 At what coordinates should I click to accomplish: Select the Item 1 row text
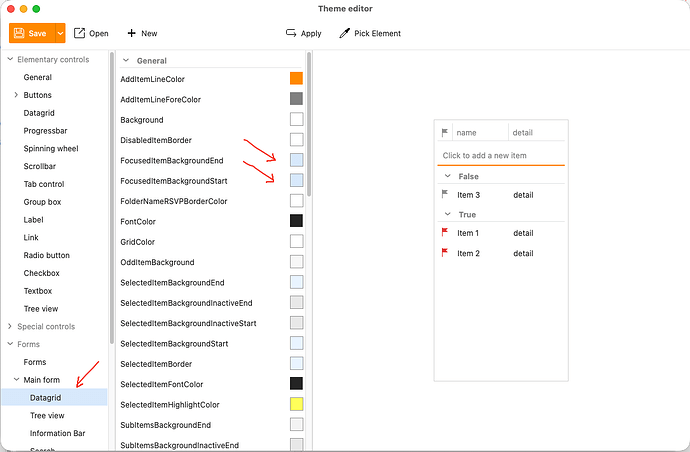click(x=468, y=233)
